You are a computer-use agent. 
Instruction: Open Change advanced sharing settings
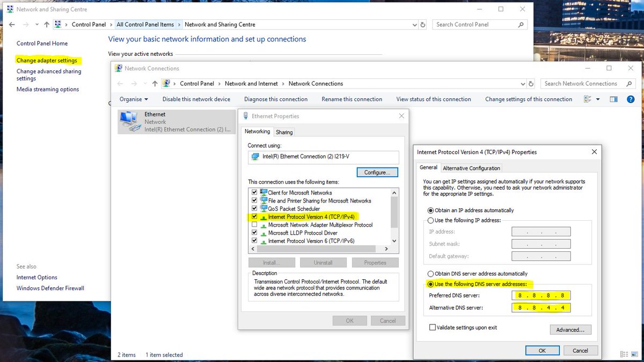[49, 75]
